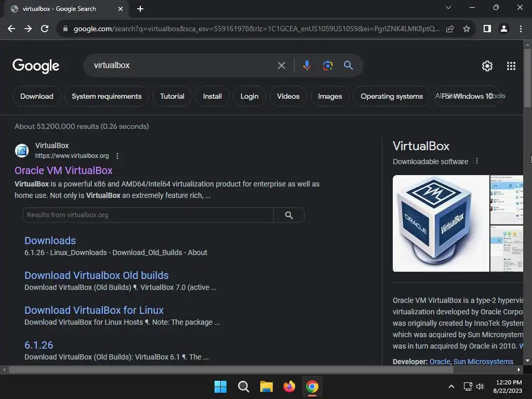The width and height of the screenshot is (532, 399).
Task: Select the Download filter chip
Action: click(37, 96)
